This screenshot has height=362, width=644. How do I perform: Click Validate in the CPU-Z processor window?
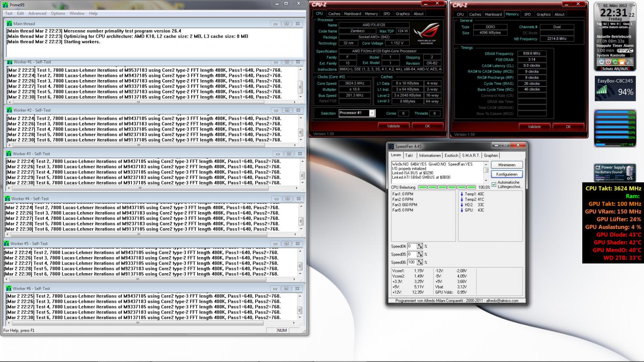coord(394,126)
